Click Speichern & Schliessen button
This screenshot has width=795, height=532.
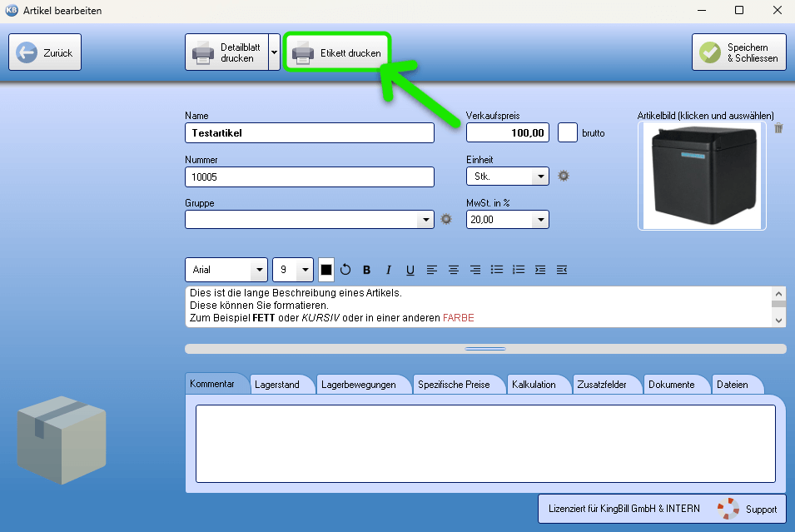click(739, 52)
